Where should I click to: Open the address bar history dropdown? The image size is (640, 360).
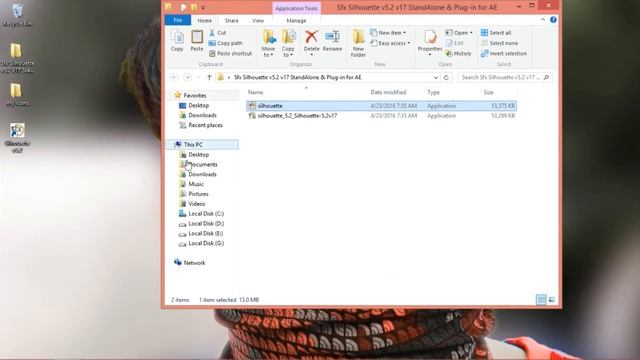[436, 78]
